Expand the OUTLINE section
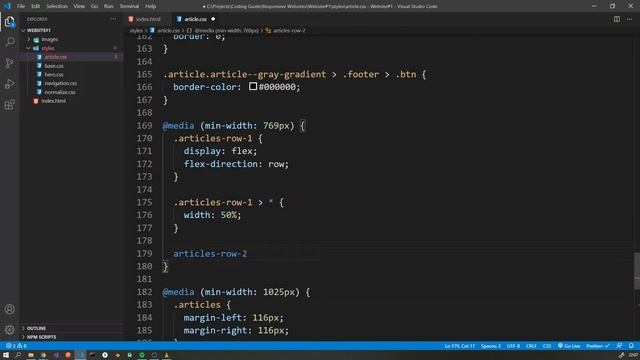Screen dimensions: 640x360 click(36, 328)
